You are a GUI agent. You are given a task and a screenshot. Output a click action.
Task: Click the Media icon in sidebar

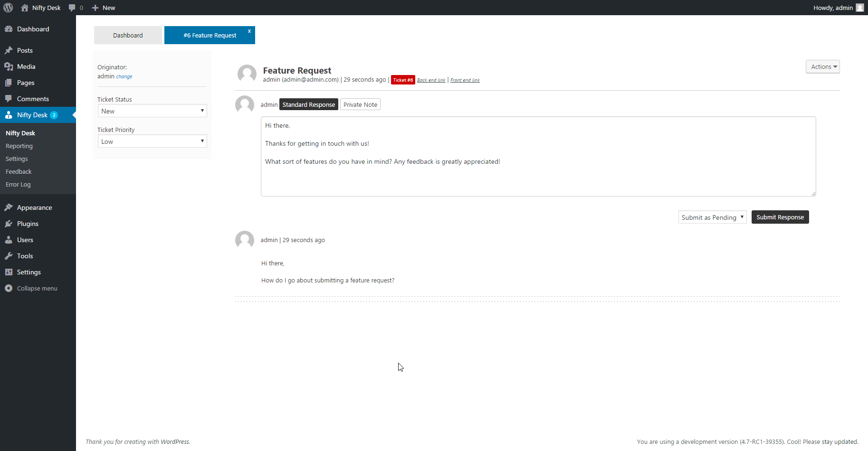9,66
